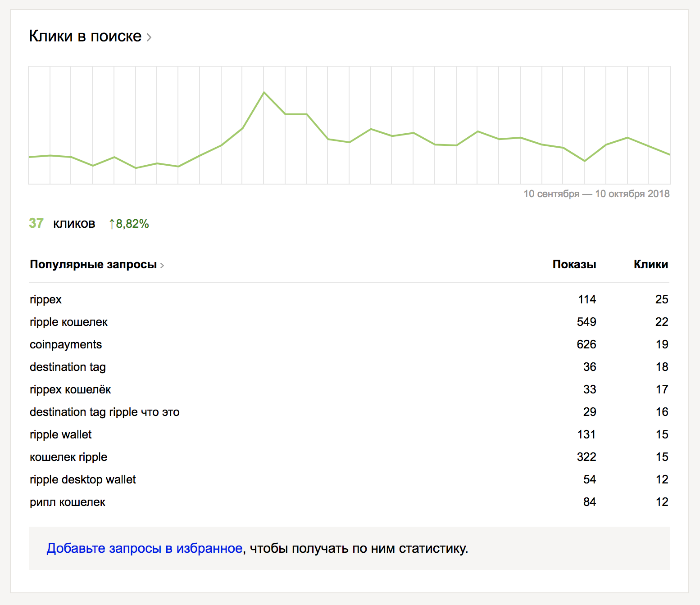The width and height of the screenshot is (700, 605).
Task: Select the "кошелек ripple" query
Action: point(68,457)
